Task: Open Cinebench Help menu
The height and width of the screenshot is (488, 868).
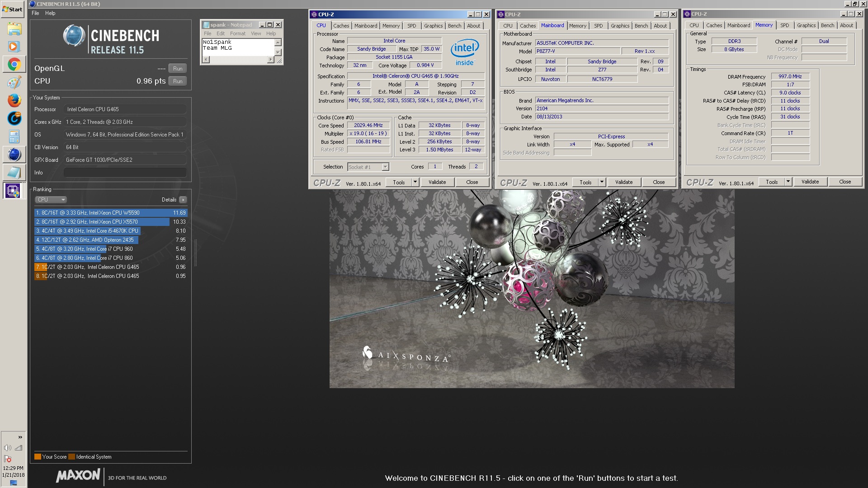Action: tap(50, 13)
